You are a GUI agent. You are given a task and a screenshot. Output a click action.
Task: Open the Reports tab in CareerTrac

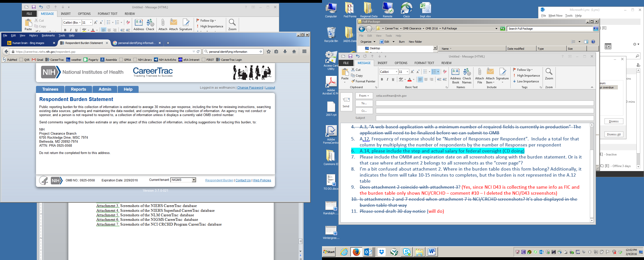pyautogui.click(x=78, y=89)
